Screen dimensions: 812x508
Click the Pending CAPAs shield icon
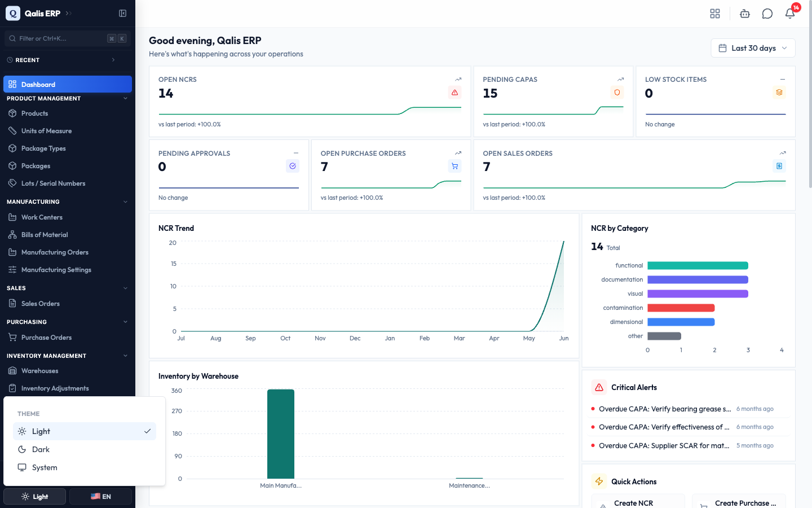pos(617,93)
